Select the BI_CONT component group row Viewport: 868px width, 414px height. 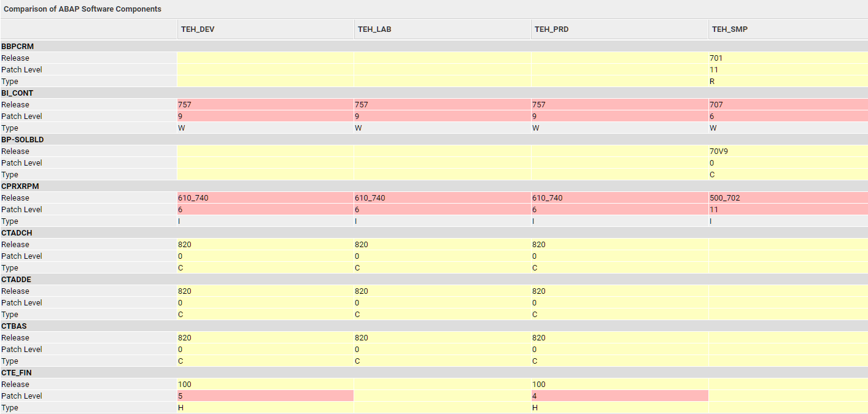tap(17, 93)
